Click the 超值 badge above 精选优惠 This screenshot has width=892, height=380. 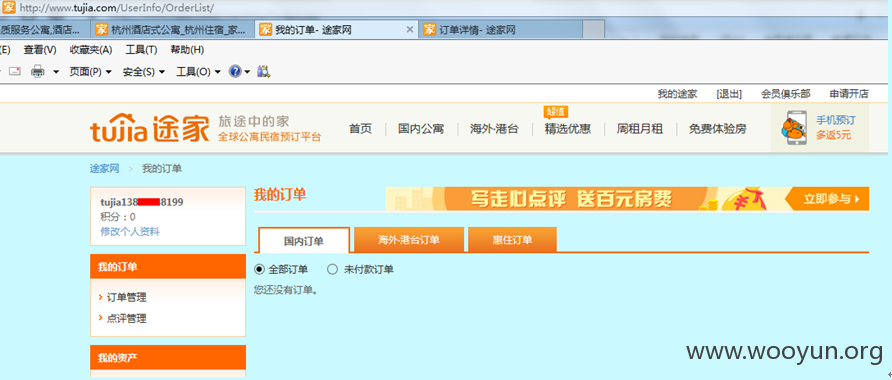click(556, 111)
